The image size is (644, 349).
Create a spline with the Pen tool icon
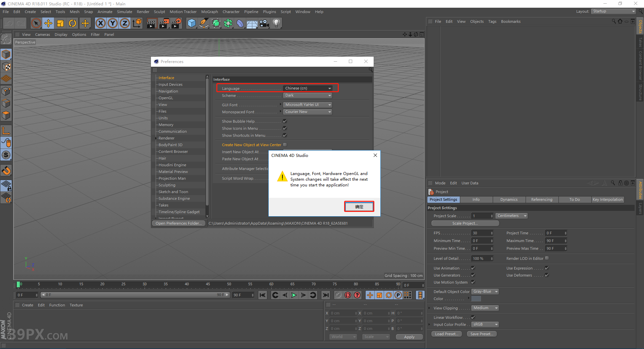tap(204, 23)
